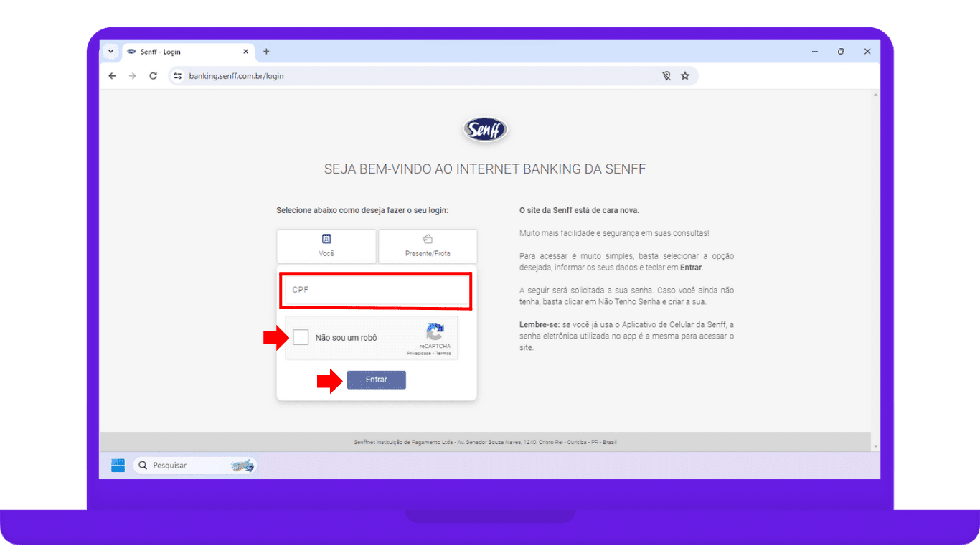The image size is (980, 551).
Task: Select the "Você" login tab
Action: pos(326,246)
